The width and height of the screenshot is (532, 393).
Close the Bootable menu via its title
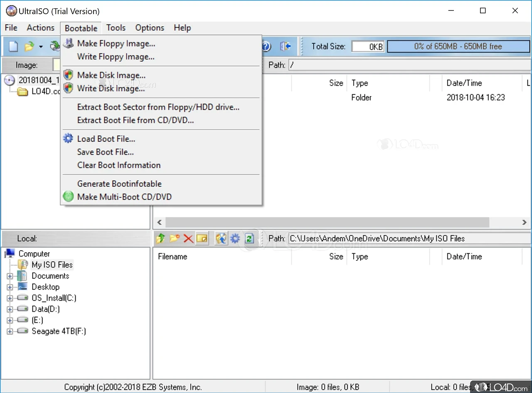click(x=81, y=28)
